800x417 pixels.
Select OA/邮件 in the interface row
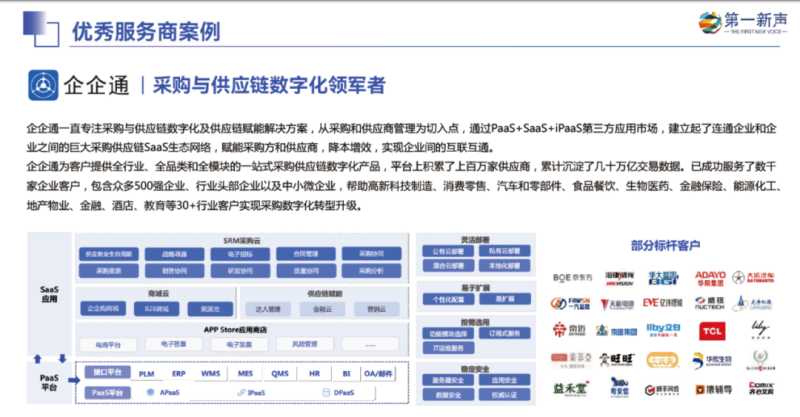(381, 373)
